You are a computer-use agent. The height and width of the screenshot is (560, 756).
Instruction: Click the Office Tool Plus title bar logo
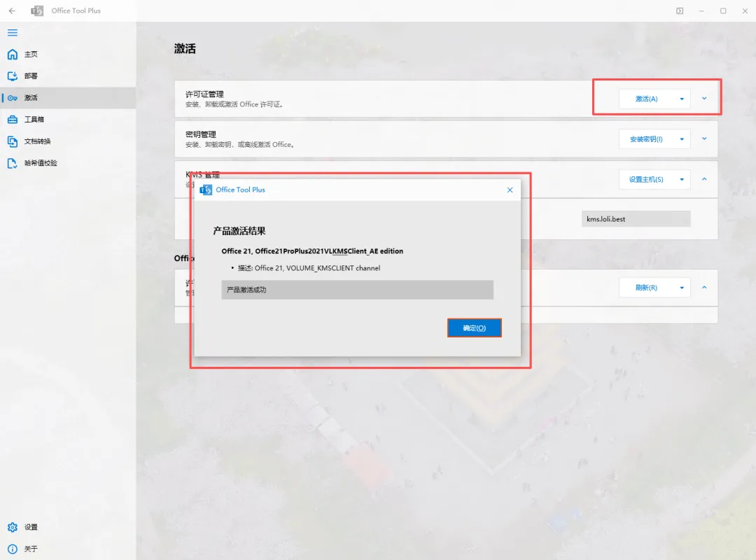pos(37,10)
